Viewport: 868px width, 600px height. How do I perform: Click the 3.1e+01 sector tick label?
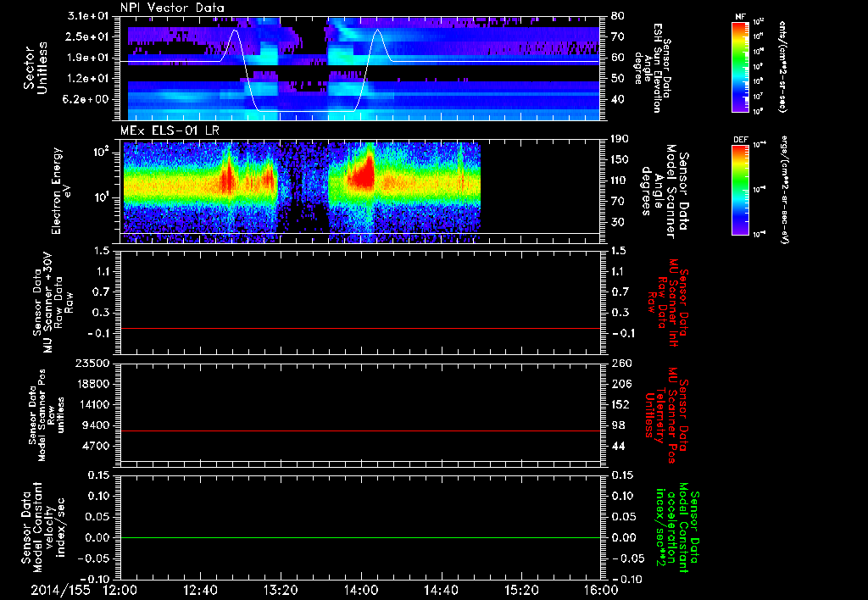point(88,16)
